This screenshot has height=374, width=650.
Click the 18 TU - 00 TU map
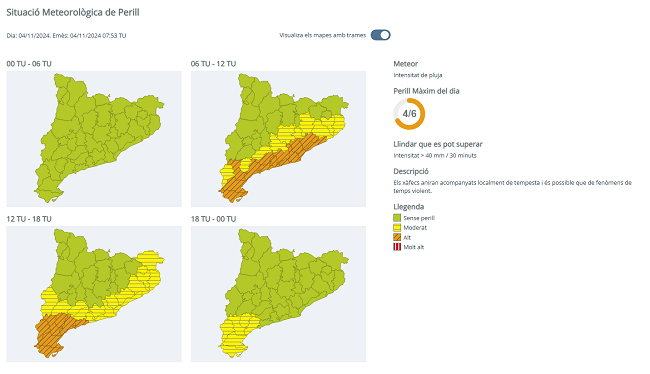pyautogui.click(x=278, y=294)
